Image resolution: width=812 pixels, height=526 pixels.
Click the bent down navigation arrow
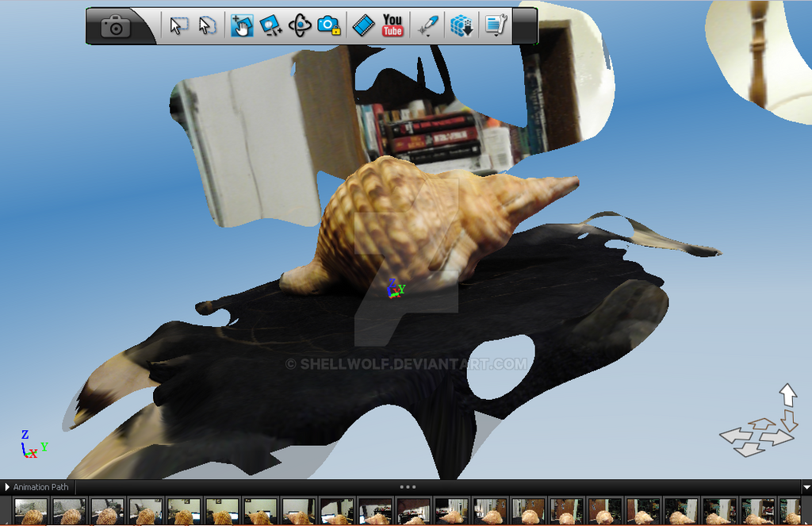(789, 420)
